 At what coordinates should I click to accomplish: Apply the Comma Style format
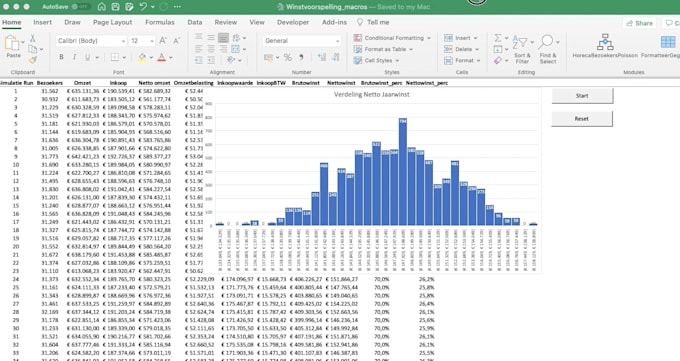[301, 57]
